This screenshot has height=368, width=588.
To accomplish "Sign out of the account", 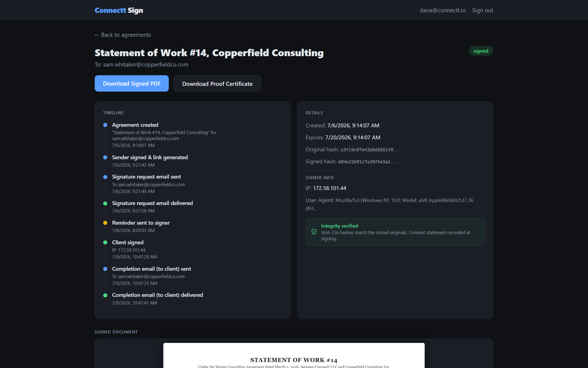I will click(x=482, y=10).
